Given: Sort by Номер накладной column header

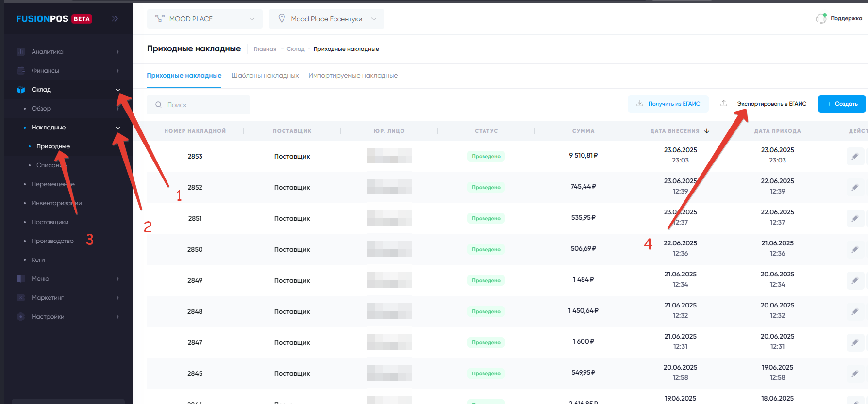Looking at the screenshot, I should [x=195, y=131].
